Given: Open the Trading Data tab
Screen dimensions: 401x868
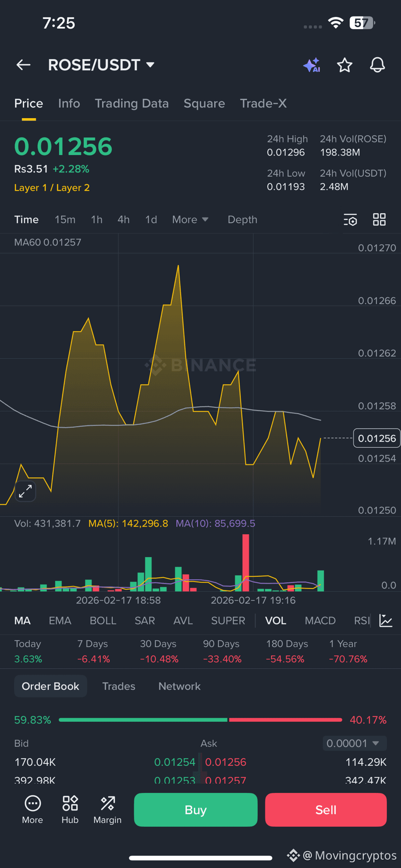Looking at the screenshot, I should pos(132,104).
